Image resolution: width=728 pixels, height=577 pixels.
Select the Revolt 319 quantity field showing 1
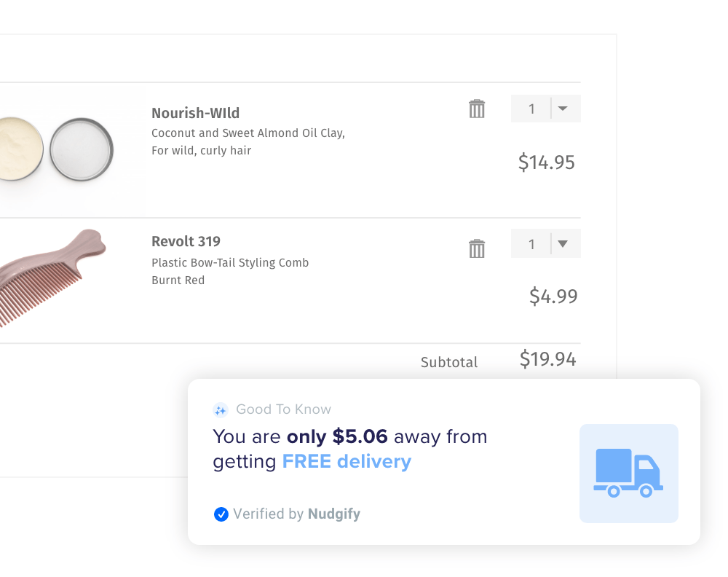531,243
